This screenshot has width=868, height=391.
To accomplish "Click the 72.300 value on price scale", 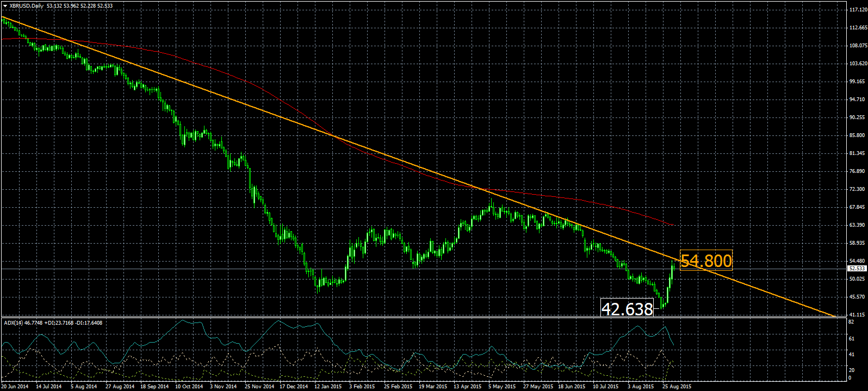I will click(x=858, y=189).
